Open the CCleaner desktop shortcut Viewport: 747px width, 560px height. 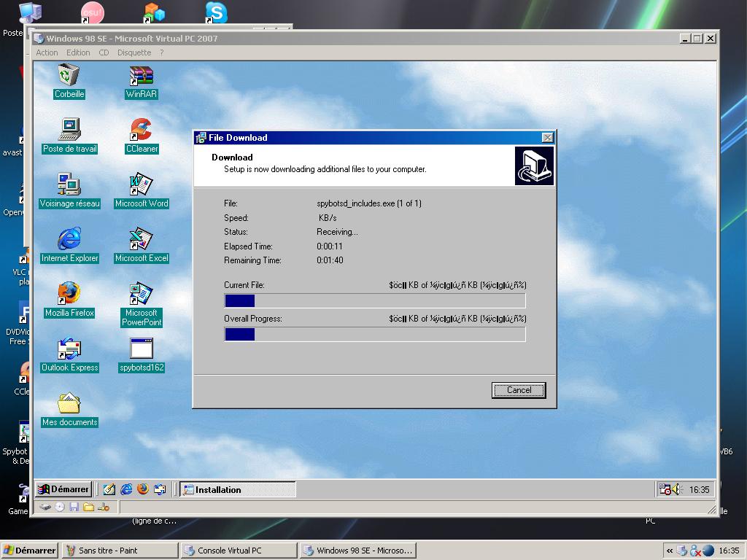(x=141, y=130)
